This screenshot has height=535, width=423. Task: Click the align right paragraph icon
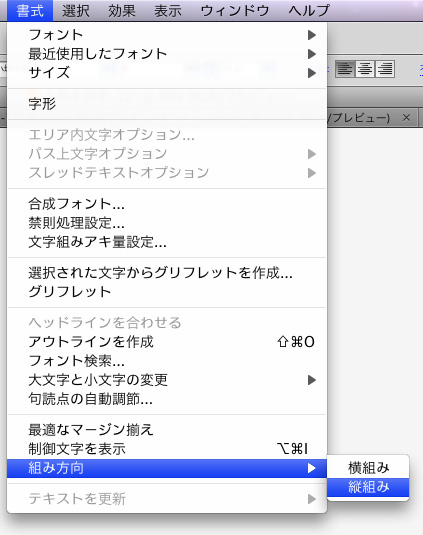pyautogui.click(x=385, y=69)
